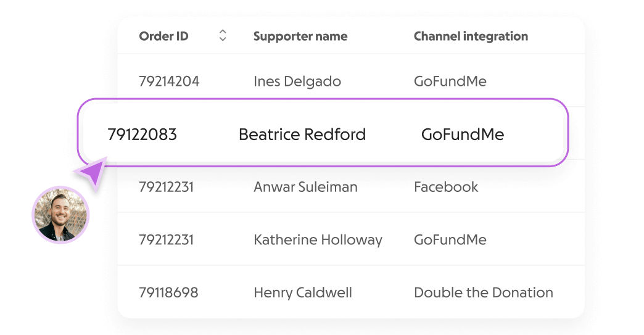Screen dimensions: 644x335
Task: Select supporter Beatrice Redford
Action: point(302,134)
